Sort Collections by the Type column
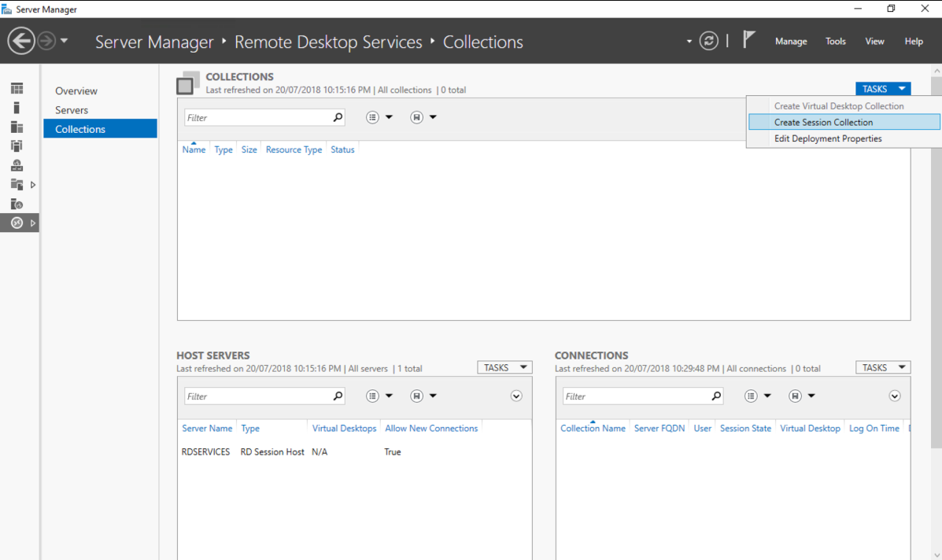The height and width of the screenshot is (560, 942). (x=223, y=149)
